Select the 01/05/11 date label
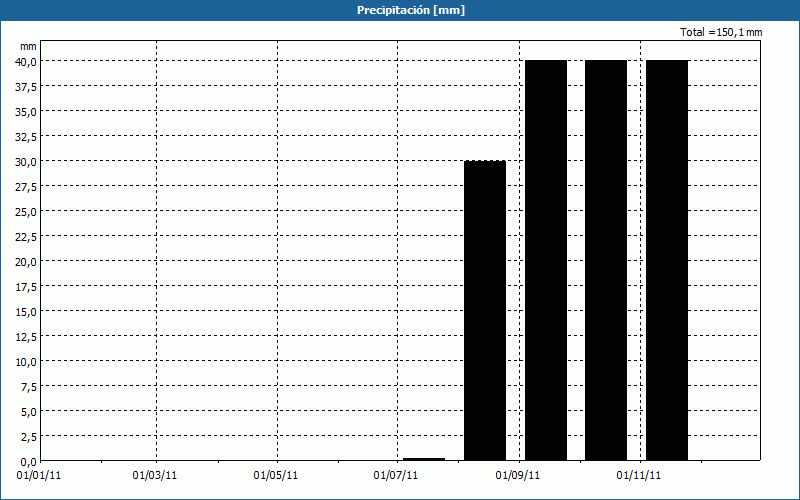 276,476
